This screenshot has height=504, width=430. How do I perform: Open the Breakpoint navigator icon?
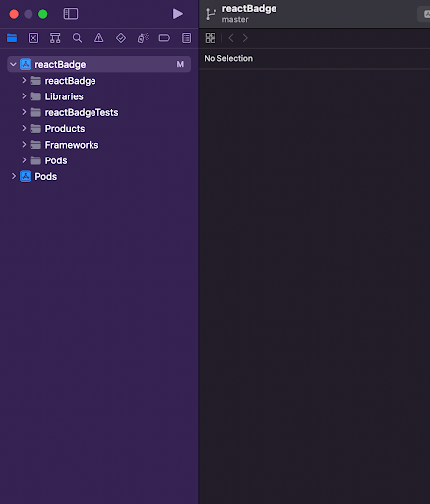[x=164, y=38]
